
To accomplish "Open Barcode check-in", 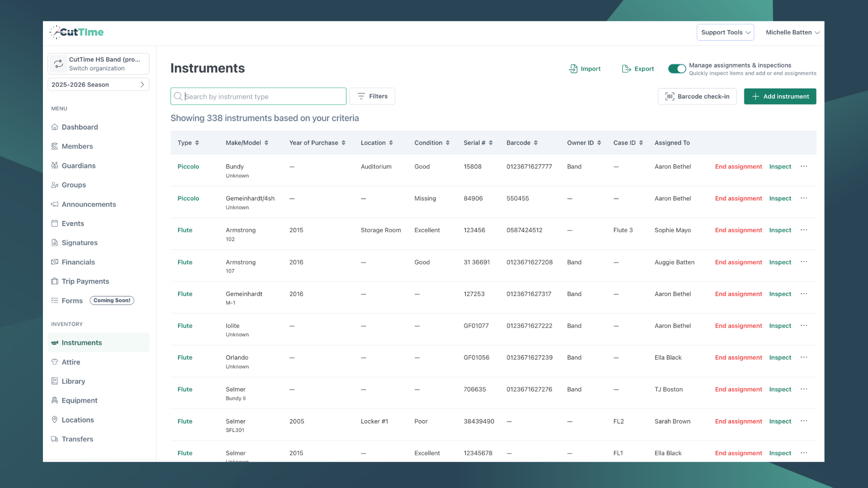I will [x=697, y=96].
